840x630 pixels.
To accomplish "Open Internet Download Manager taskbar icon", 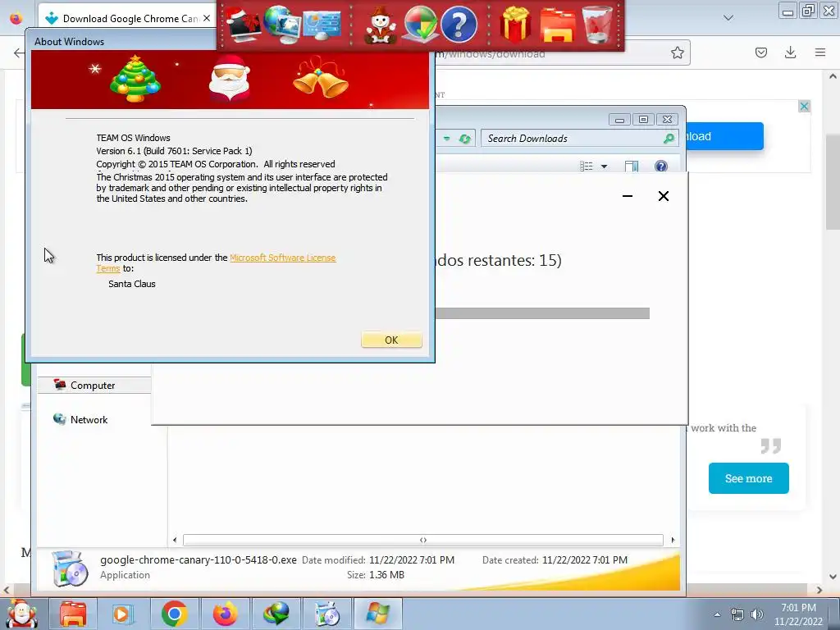I will click(x=276, y=614).
